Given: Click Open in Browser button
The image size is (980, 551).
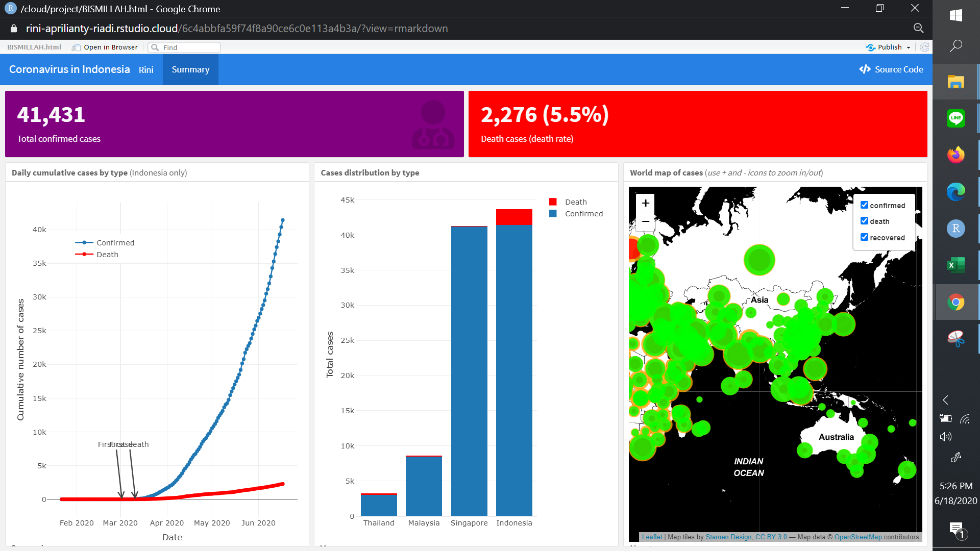Looking at the screenshot, I should point(105,47).
